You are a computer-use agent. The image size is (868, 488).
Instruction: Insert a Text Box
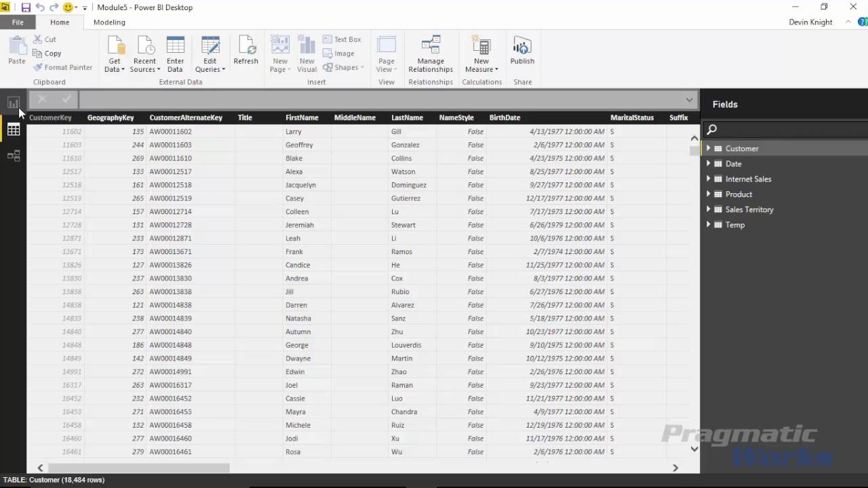(x=342, y=39)
